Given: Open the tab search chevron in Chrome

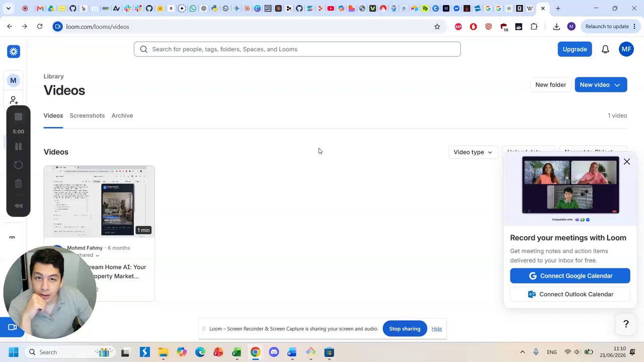Looking at the screenshot, I should (x=8, y=9).
